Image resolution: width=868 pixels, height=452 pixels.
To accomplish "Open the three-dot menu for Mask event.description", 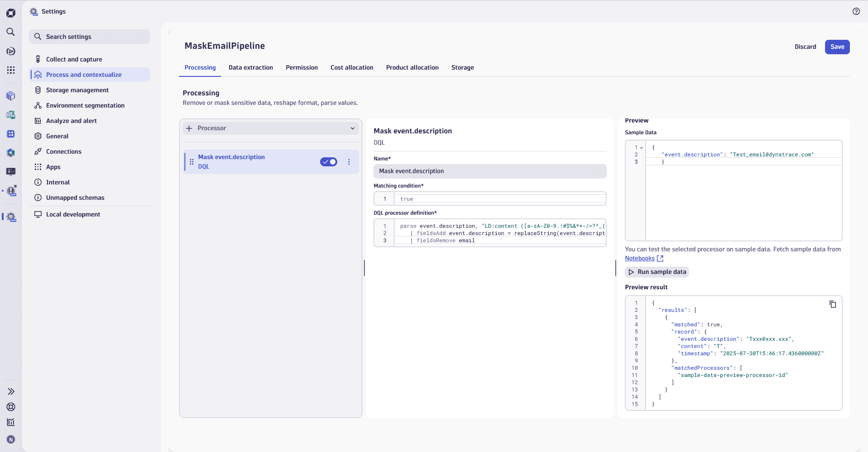I will pos(349,162).
